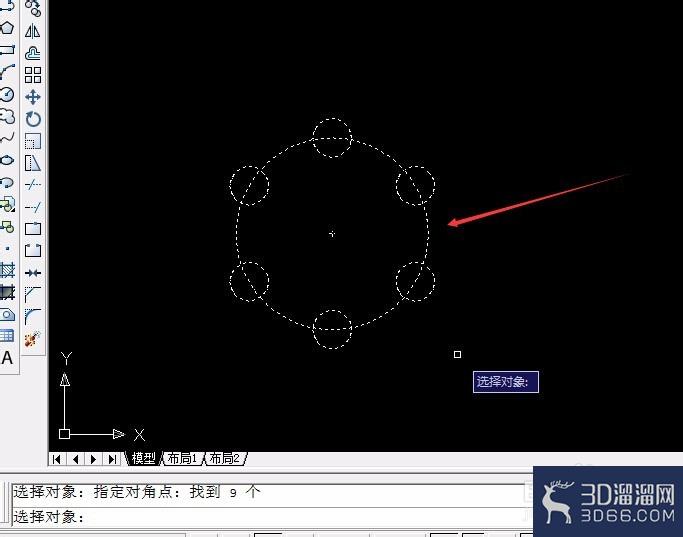Screen dimensions: 683x537
Task: Select the Revision Cloud tool
Action: coord(7,116)
